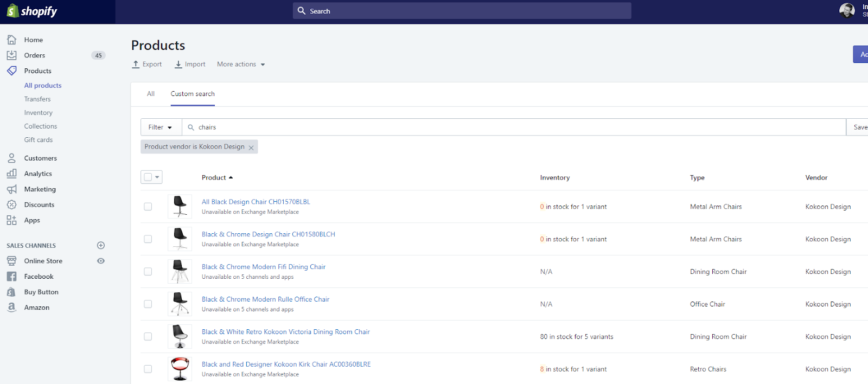Switch to the All tab

pyautogui.click(x=151, y=94)
